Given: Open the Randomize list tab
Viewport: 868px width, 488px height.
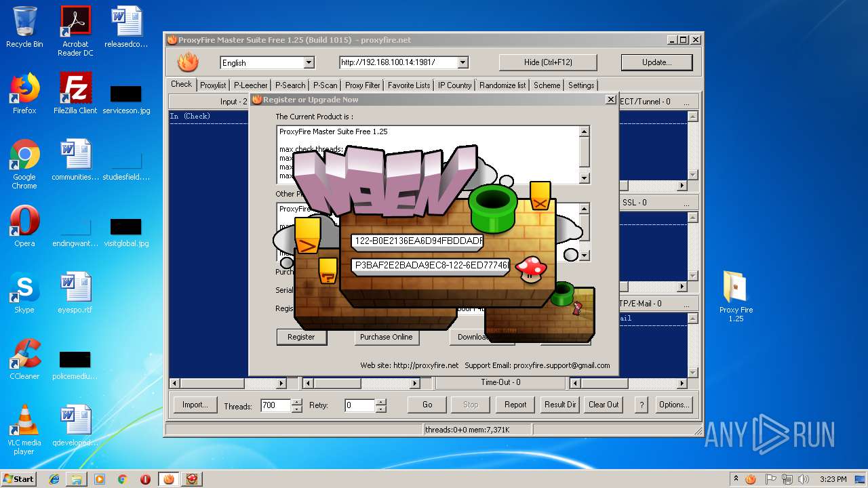Looking at the screenshot, I should click(x=502, y=85).
